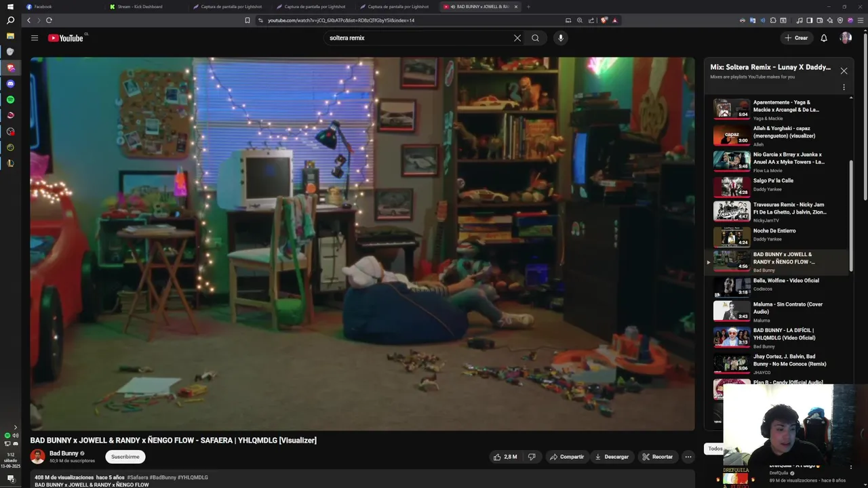The height and width of the screenshot is (488, 868).
Task: Open Windows notification center icon
Action: click(10, 478)
